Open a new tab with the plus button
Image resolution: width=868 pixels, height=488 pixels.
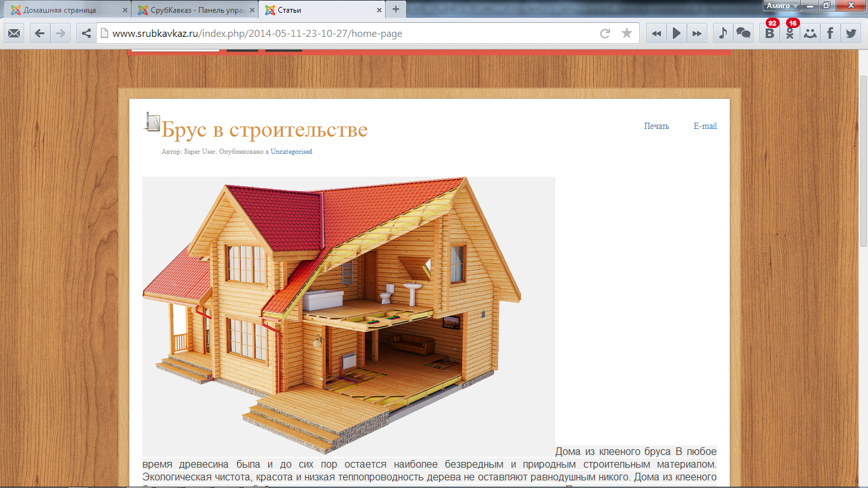point(396,10)
